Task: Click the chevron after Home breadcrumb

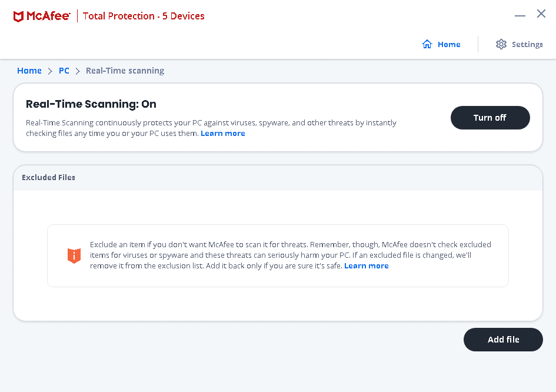Action: [49, 71]
